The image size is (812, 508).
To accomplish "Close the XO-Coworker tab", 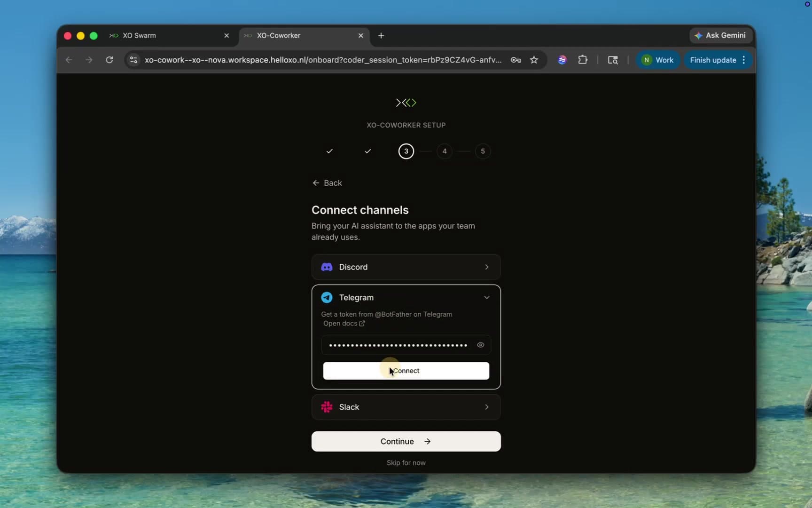I will pyautogui.click(x=361, y=35).
